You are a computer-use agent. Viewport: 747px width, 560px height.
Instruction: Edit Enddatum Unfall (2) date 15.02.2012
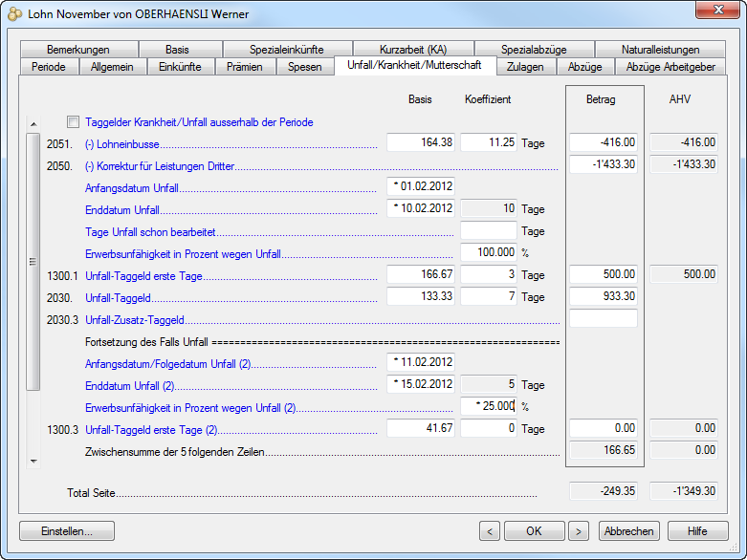[421, 384]
